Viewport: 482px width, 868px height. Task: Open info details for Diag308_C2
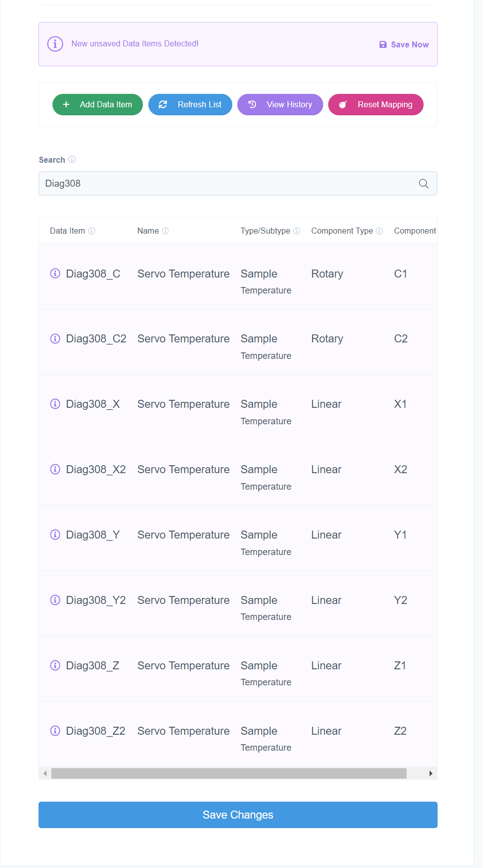pos(55,338)
